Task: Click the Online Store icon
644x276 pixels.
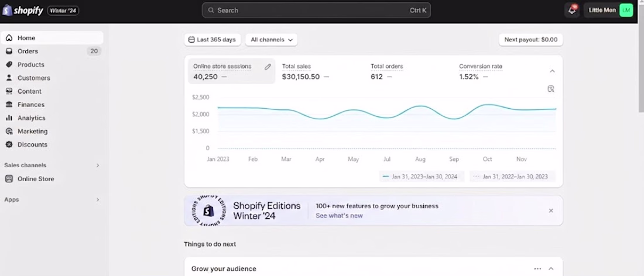Action: click(9, 179)
